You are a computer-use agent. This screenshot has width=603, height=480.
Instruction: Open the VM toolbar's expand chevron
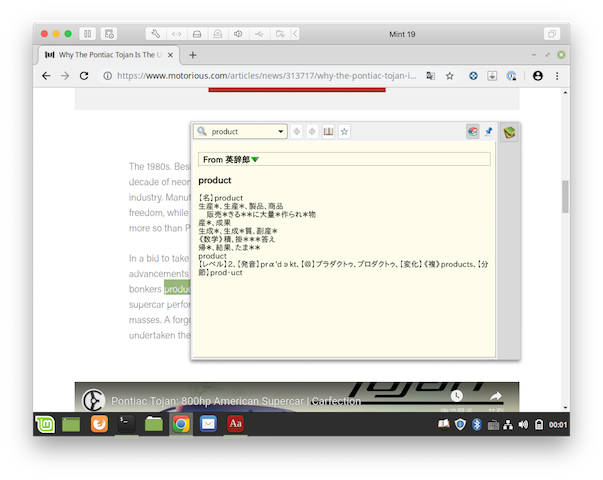click(293, 34)
